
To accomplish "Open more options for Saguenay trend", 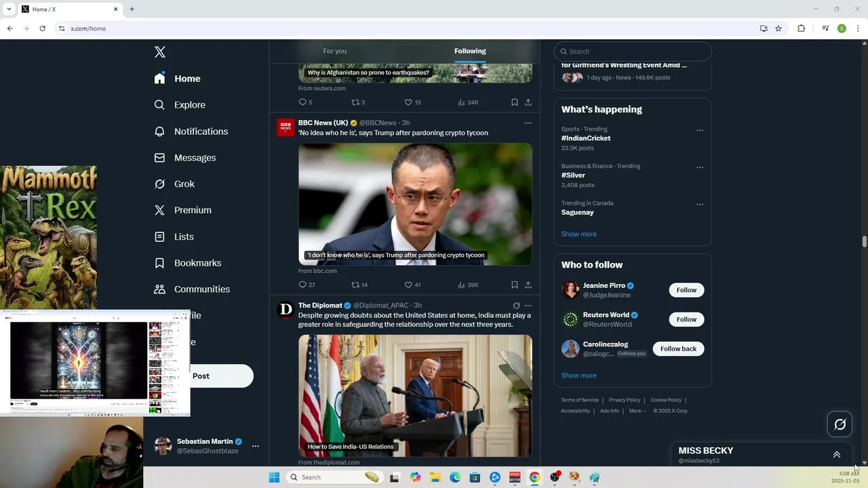I will 700,204.
